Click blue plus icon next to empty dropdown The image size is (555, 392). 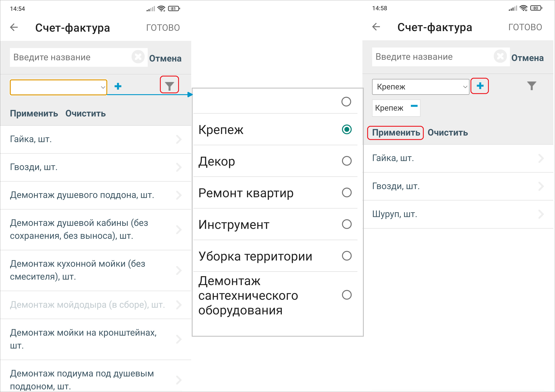tap(118, 86)
